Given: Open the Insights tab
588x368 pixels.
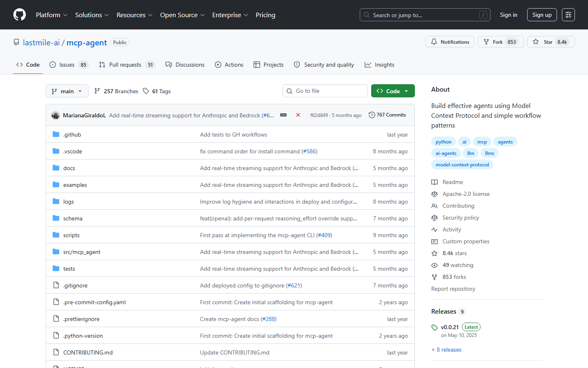Looking at the screenshot, I should (x=380, y=65).
